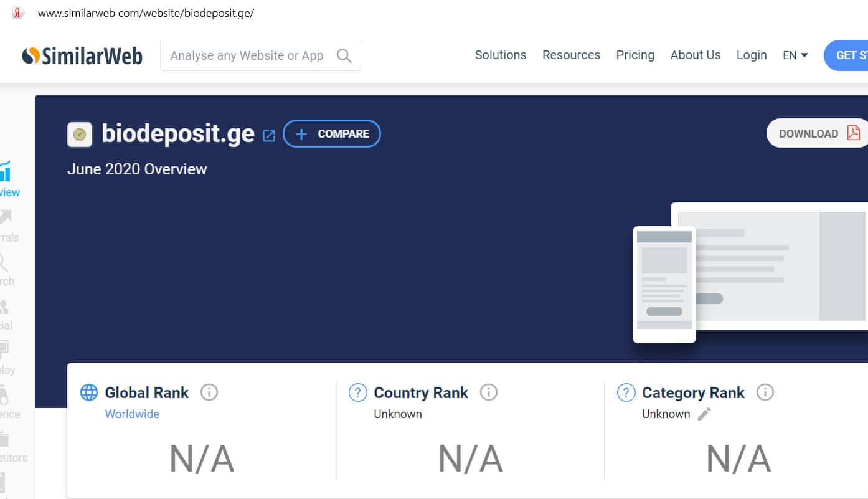Click the N/A value under Global Rank
The height and width of the screenshot is (499, 868).
pyautogui.click(x=202, y=459)
